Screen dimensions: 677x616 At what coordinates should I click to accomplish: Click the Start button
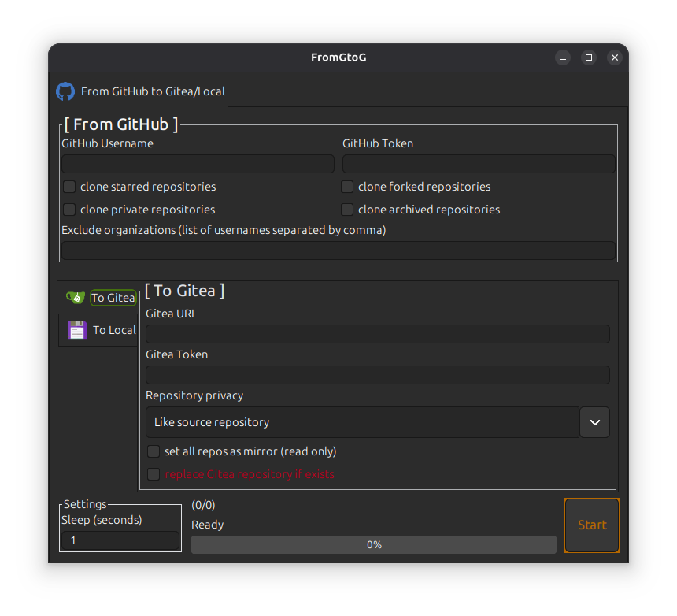click(x=592, y=525)
